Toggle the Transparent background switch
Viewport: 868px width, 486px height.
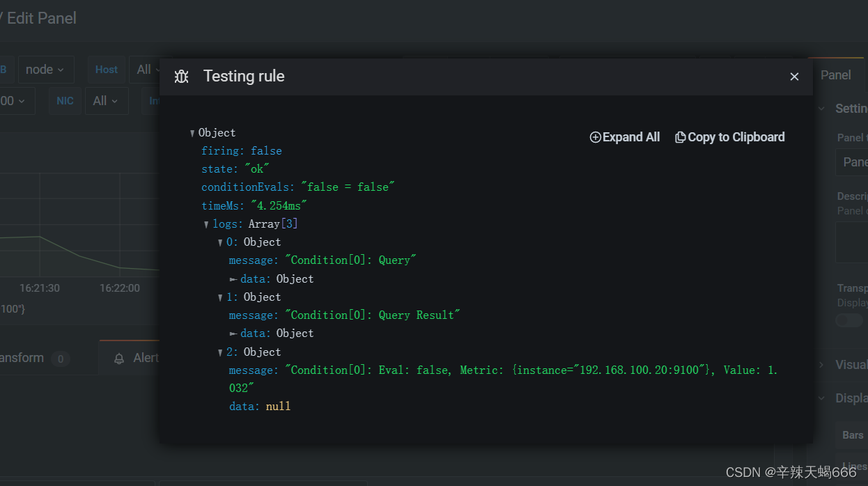tap(850, 320)
